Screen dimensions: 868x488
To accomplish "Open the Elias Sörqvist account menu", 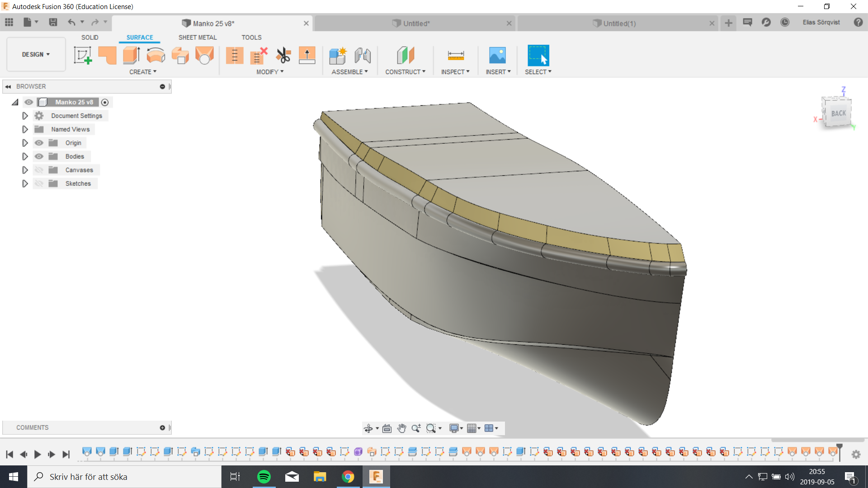I will pyautogui.click(x=821, y=22).
